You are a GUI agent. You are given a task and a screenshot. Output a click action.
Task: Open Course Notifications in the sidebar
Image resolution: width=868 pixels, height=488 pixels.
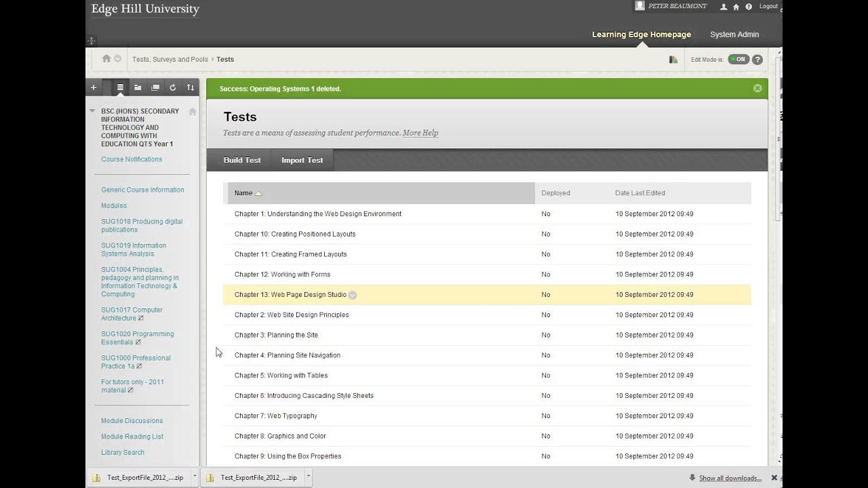pyautogui.click(x=132, y=159)
